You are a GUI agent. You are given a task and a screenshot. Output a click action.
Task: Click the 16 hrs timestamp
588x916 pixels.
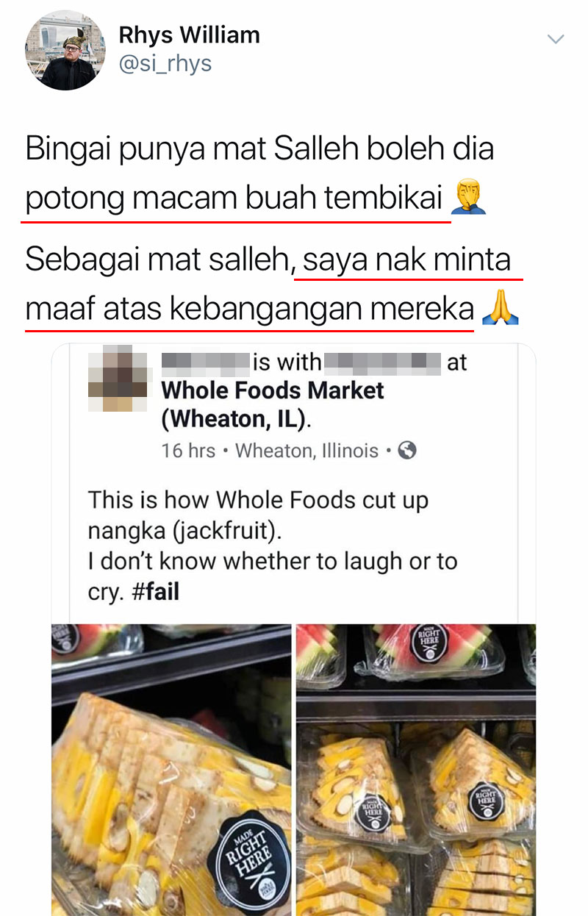[x=188, y=451]
